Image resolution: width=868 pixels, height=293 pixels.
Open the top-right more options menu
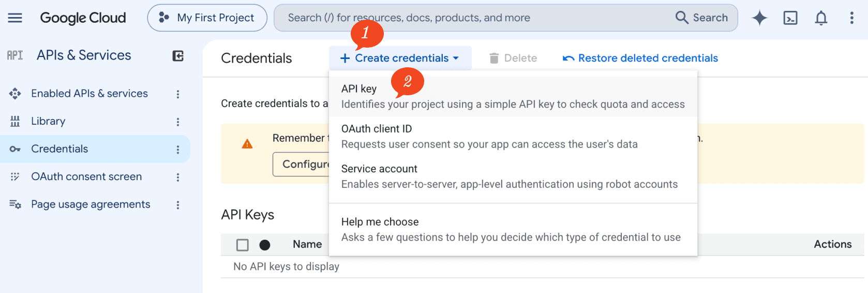point(851,18)
